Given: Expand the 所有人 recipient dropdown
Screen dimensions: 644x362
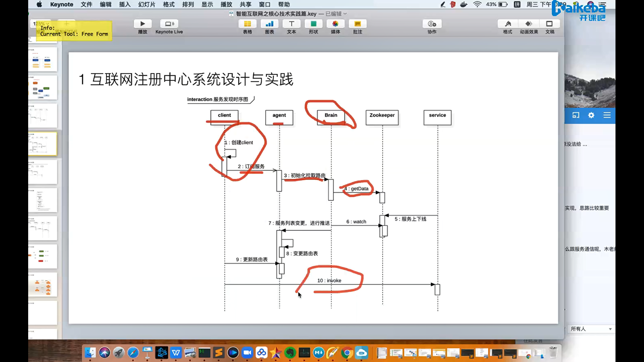Looking at the screenshot, I should tap(610, 329).
